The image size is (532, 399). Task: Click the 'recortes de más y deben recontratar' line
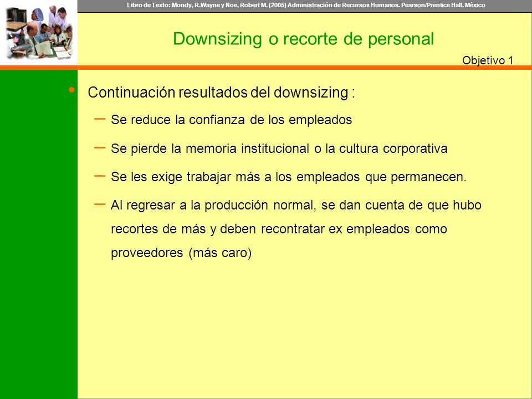(279, 229)
